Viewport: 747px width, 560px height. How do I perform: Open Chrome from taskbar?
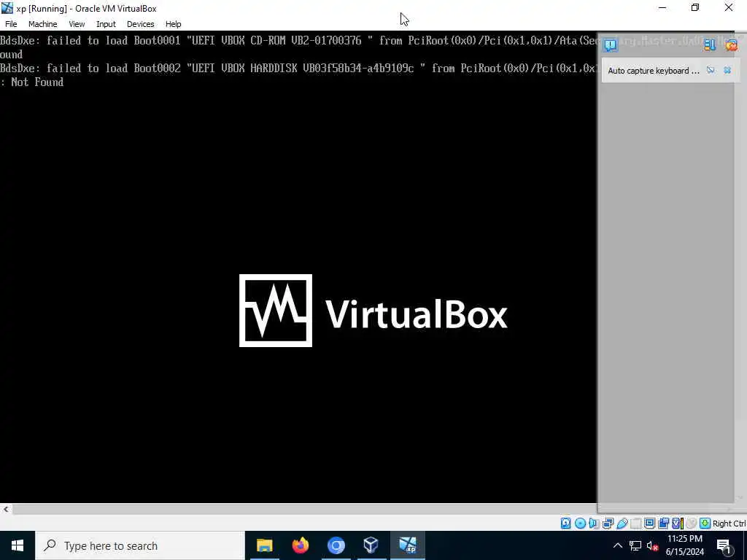pos(336,545)
